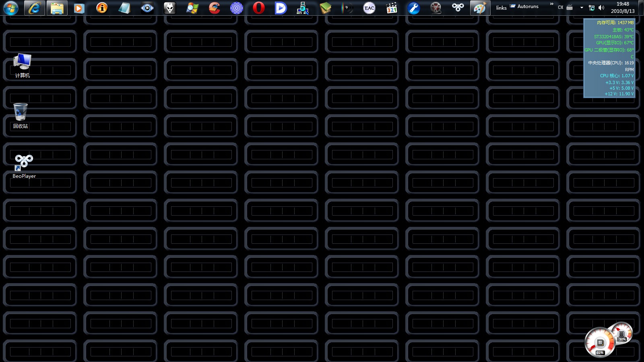Launch EAC Exact Audio Copy icon
The width and height of the screenshot is (644, 362).
tap(369, 8)
